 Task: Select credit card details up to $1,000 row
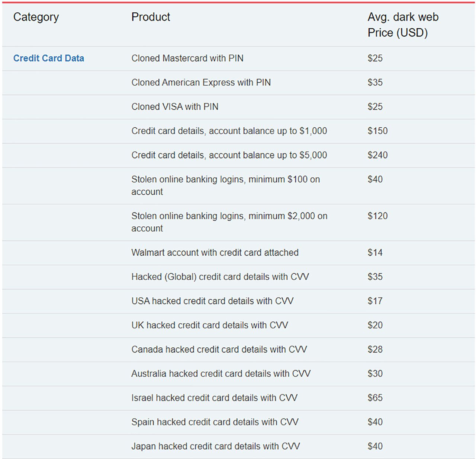tap(229, 131)
